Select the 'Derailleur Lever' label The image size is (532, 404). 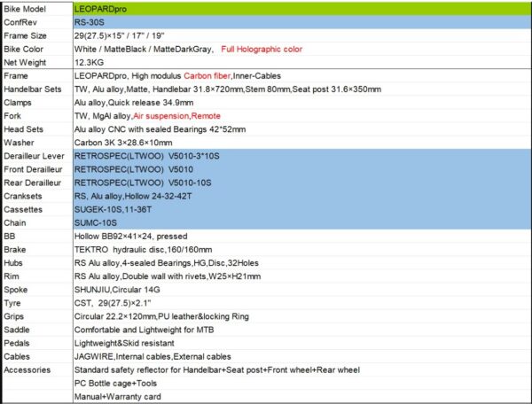click(34, 156)
